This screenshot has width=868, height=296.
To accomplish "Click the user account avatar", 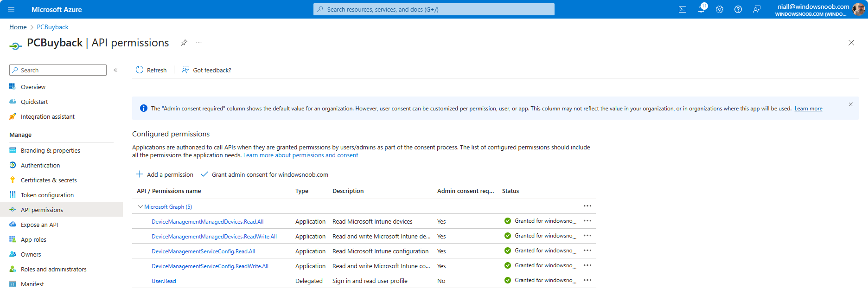I will coord(858,9).
